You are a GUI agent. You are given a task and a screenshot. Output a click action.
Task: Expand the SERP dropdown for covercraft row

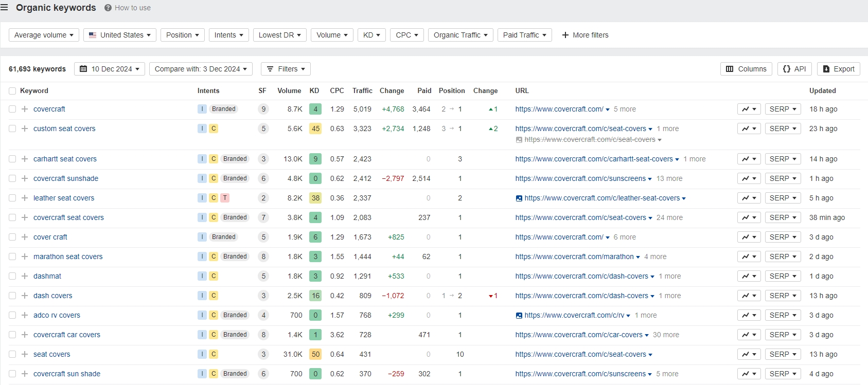[x=783, y=109]
